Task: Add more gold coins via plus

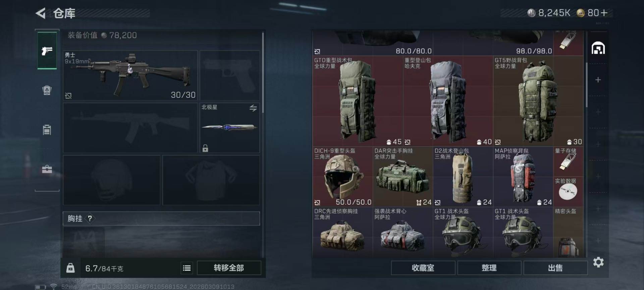Action: (604, 13)
